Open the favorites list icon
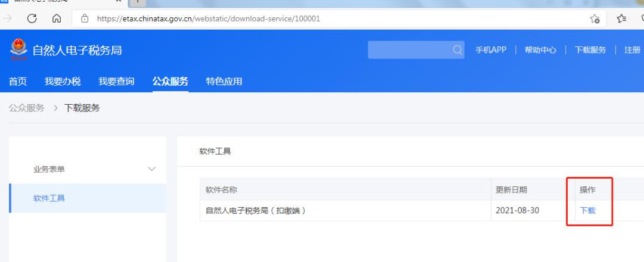Screen dimensions: 644x262 (x=621, y=18)
